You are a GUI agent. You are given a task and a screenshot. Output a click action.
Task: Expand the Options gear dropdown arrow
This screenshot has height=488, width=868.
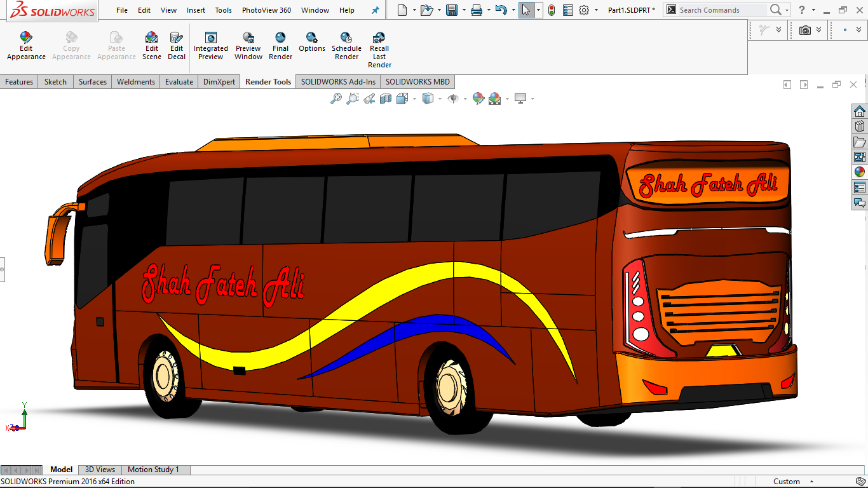[x=596, y=10]
